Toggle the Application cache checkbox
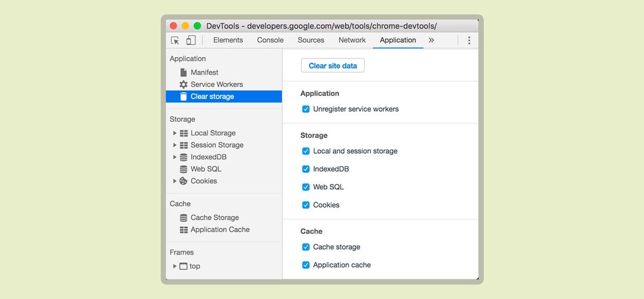This screenshot has width=644, height=299. [x=306, y=265]
